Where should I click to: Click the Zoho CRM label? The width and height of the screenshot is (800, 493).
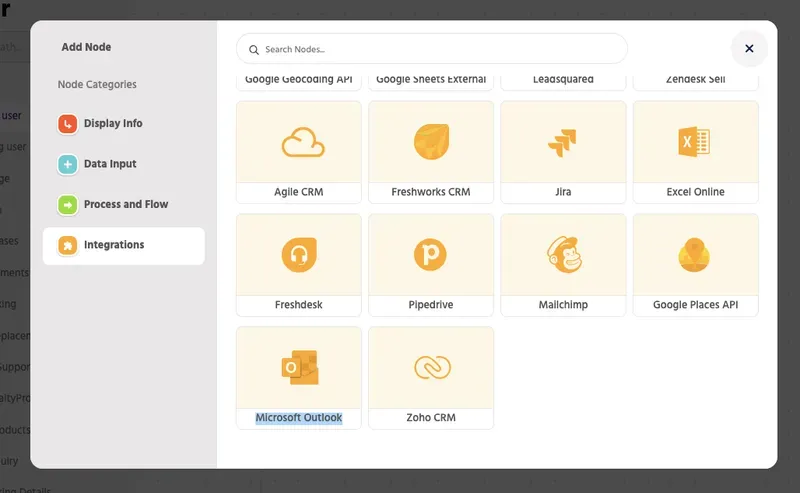[x=431, y=417]
